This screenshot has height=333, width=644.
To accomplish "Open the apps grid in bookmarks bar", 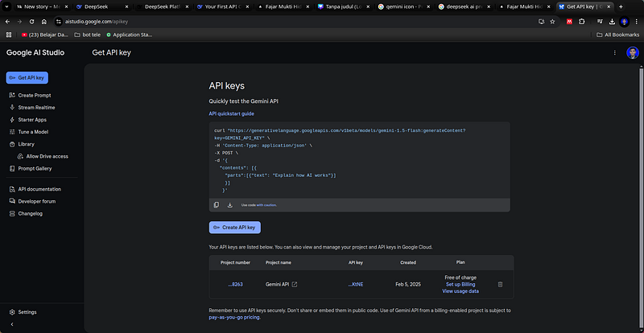I will pos(9,35).
